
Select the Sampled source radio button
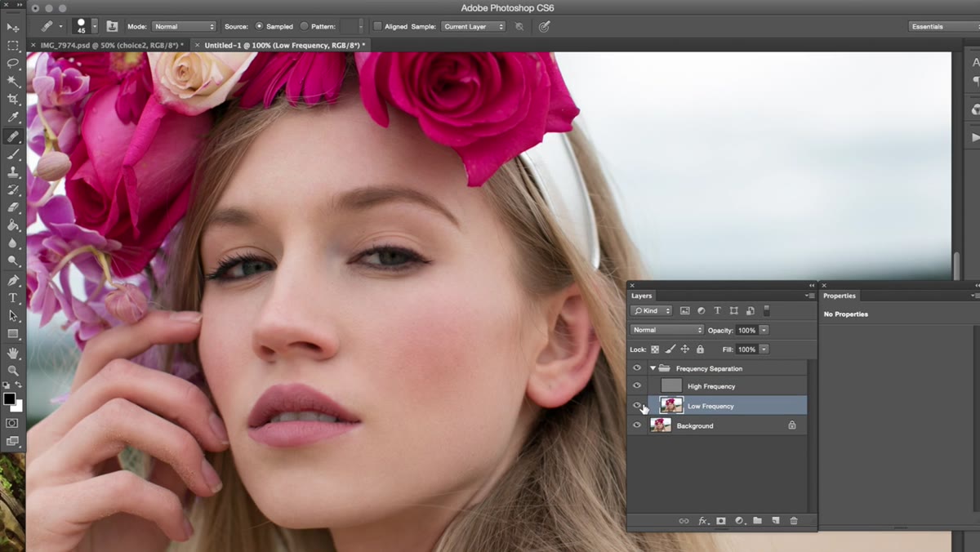260,26
